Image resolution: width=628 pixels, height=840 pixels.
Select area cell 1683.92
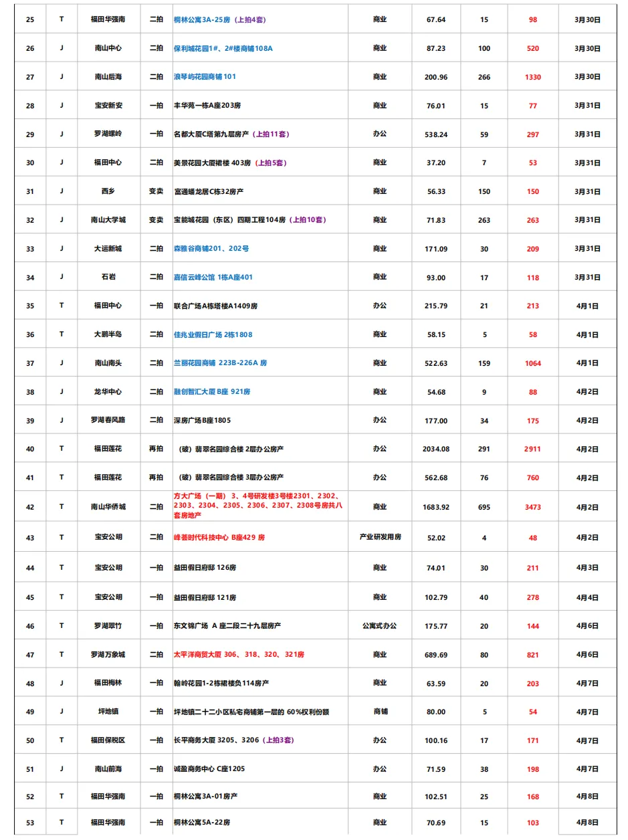click(436, 507)
